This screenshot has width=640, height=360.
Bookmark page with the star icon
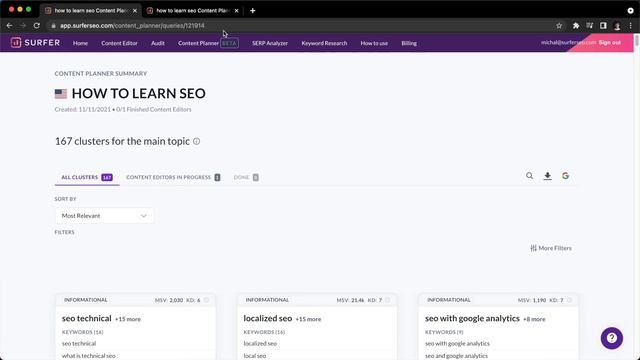(559, 26)
